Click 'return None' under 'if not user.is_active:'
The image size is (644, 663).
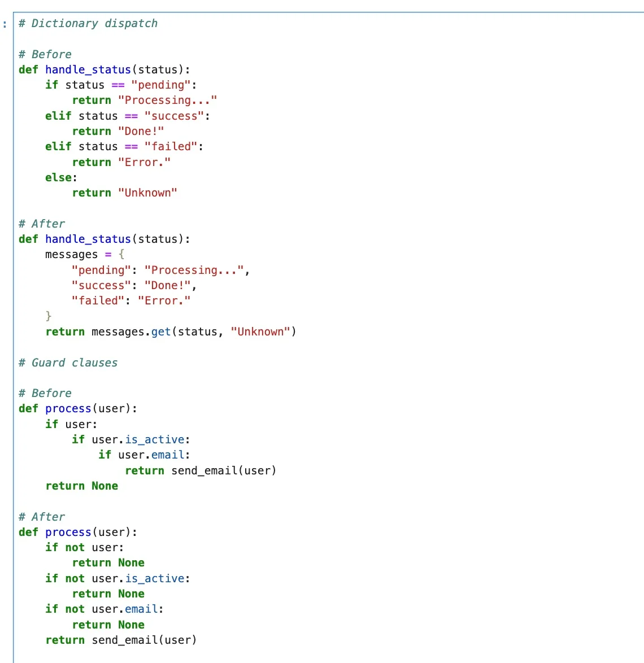[x=108, y=594]
